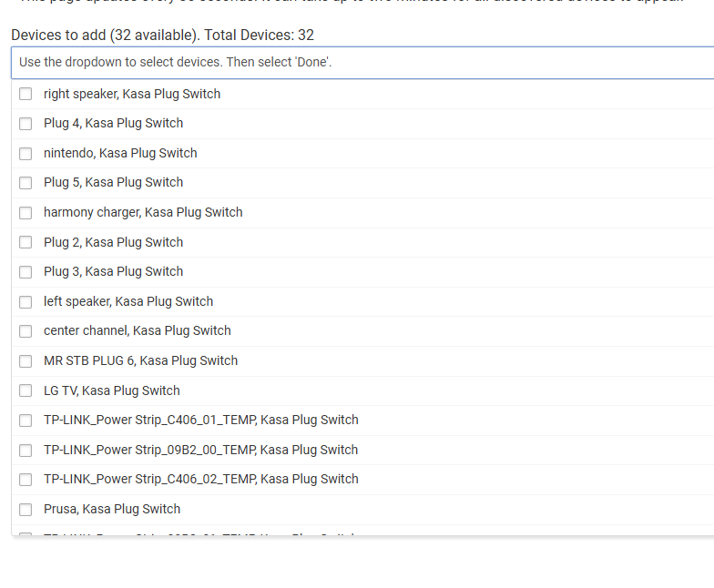
Task: Click the 'harmony charger, Kasa Plug Switch' text
Action: coord(143,212)
